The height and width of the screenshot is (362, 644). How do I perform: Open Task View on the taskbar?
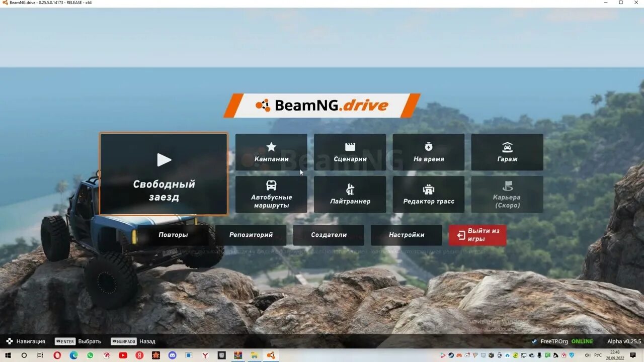coord(40,355)
